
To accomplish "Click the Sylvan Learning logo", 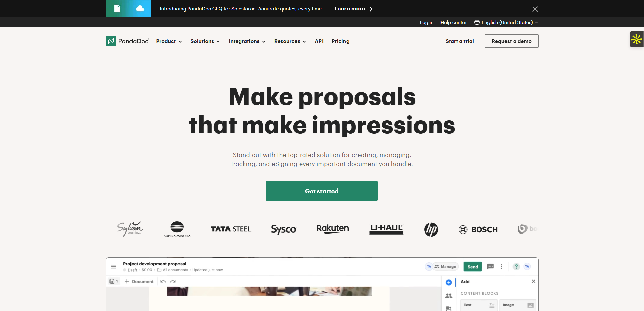I will 130,229.
